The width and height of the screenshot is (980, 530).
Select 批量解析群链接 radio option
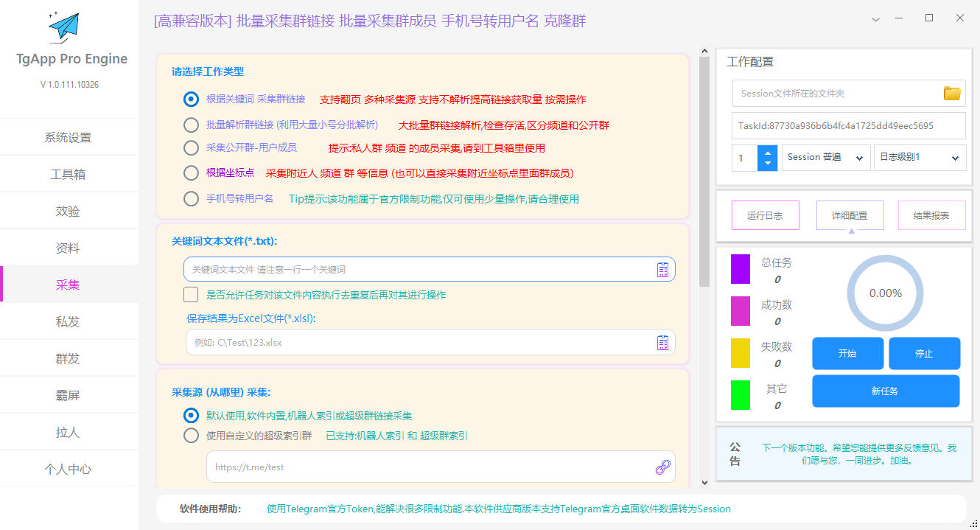tap(191, 125)
